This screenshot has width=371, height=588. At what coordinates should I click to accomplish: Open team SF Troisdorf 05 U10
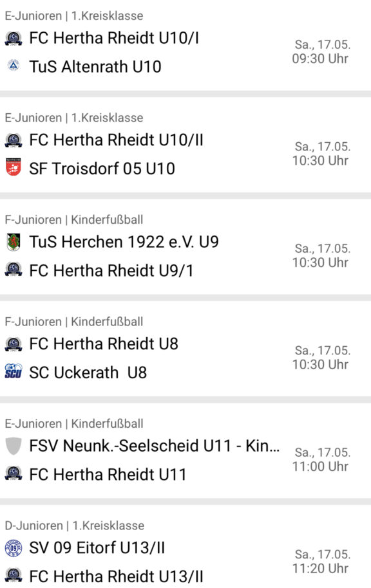tap(102, 169)
